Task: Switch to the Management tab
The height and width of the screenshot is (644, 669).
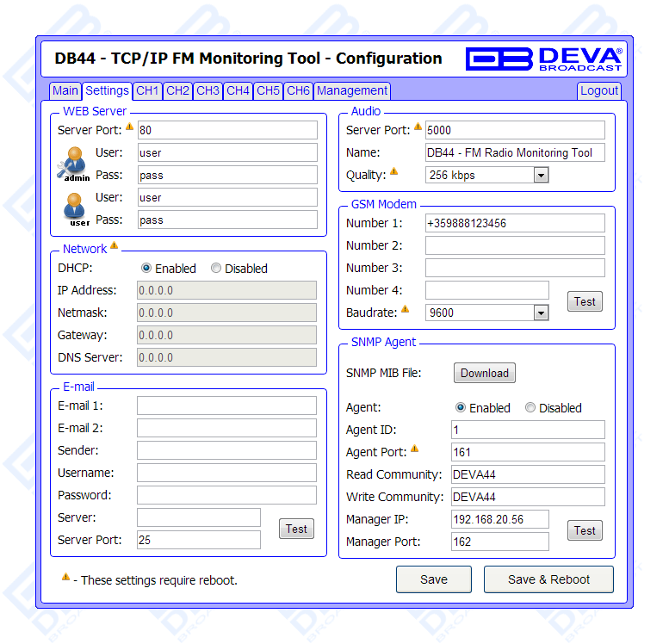Action: [351, 90]
